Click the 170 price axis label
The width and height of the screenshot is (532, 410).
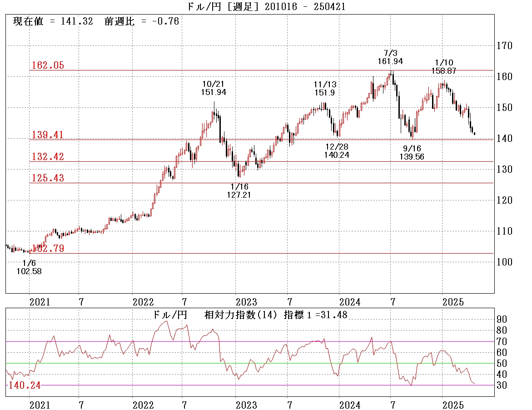point(503,46)
